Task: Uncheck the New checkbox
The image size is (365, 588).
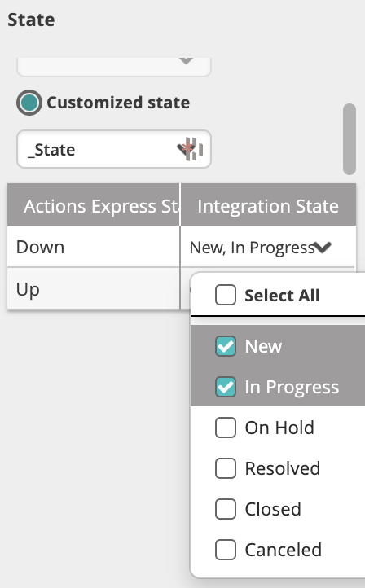Action: click(x=226, y=346)
